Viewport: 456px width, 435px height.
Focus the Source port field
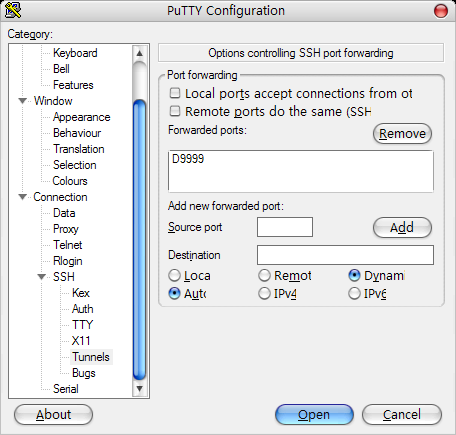285,227
